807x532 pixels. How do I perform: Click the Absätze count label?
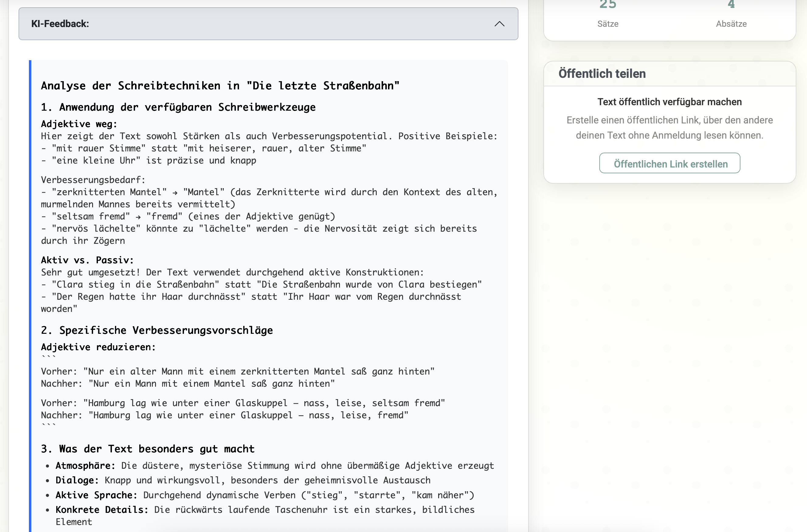(x=731, y=24)
